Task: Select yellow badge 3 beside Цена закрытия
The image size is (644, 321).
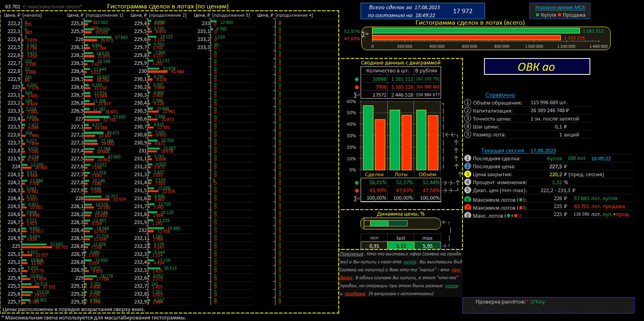Action: (x=467, y=174)
